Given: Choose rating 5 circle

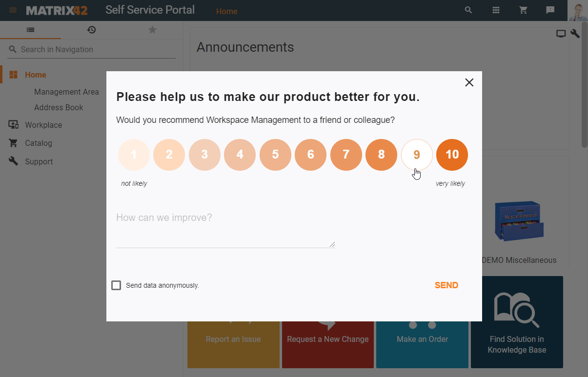Looking at the screenshot, I should [x=275, y=155].
